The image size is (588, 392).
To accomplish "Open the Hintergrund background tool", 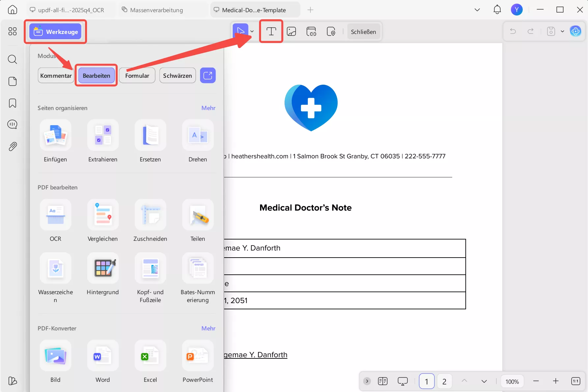I will click(103, 274).
